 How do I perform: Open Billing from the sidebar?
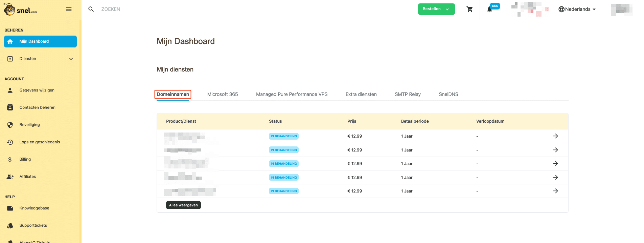pos(25,159)
